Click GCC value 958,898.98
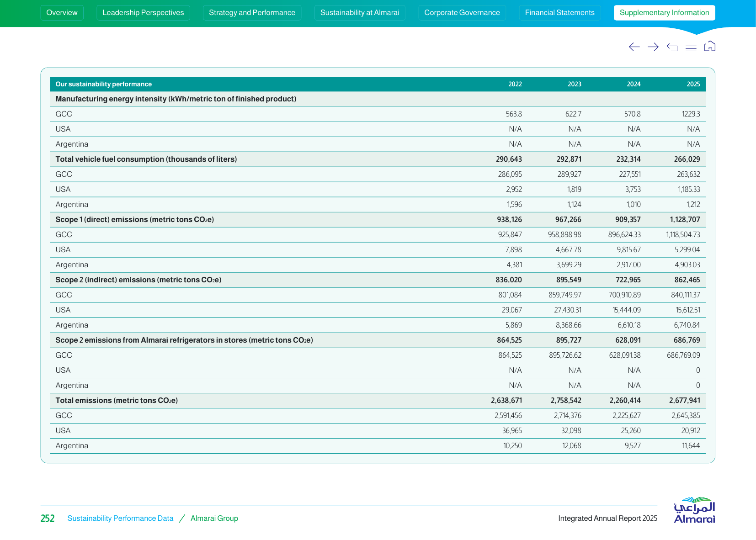The image size is (756, 540). click(x=564, y=234)
